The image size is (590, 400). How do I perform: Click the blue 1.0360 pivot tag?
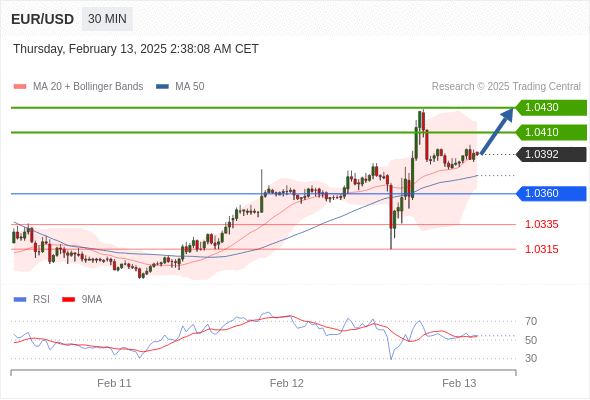coord(551,193)
